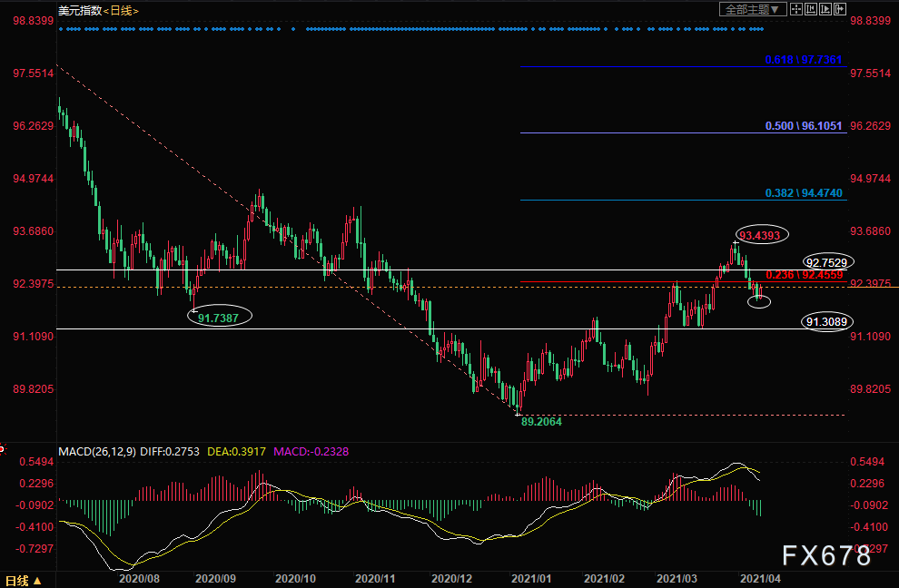Click the exit-panel arrow icon
This screenshot has width=899, height=588.
pos(840,10)
